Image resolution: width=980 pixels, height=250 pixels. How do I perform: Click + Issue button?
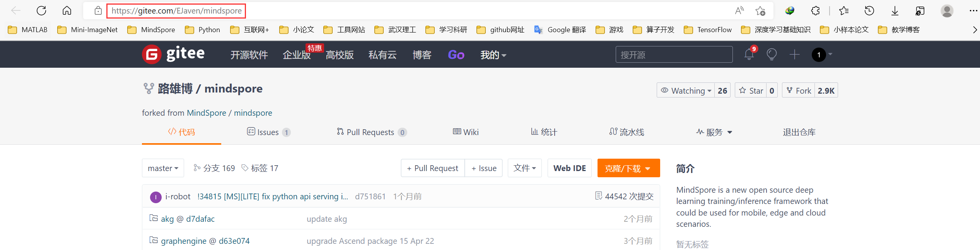[484, 168]
